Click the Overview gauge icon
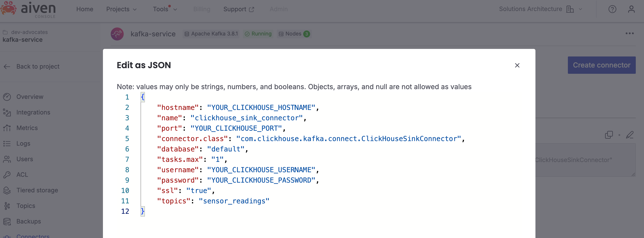The image size is (644, 238). pyautogui.click(x=7, y=97)
